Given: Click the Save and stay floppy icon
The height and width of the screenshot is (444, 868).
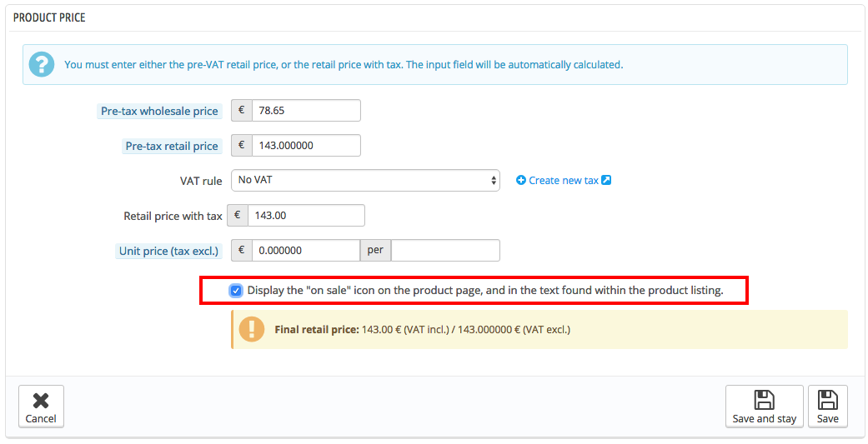Looking at the screenshot, I should pos(764,400).
